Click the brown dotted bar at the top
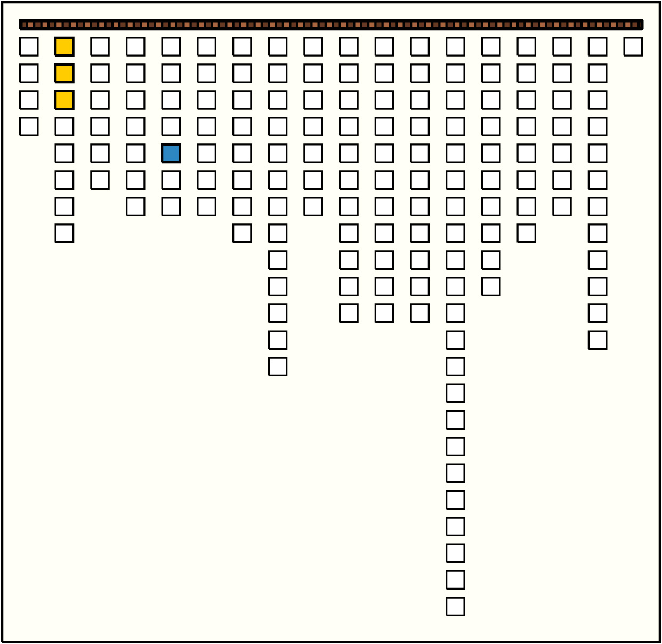The width and height of the screenshot is (662, 644). tap(331, 25)
